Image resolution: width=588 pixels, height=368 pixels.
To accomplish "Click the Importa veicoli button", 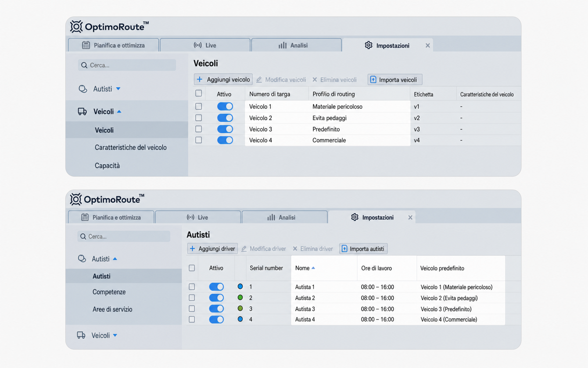I will click(395, 79).
